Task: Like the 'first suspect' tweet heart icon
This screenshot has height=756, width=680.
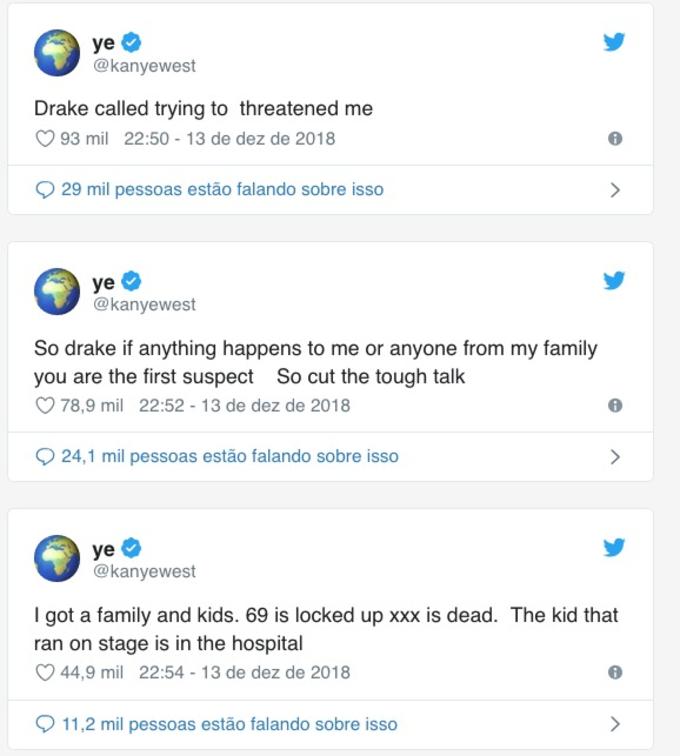Action: (x=45, y=406)
